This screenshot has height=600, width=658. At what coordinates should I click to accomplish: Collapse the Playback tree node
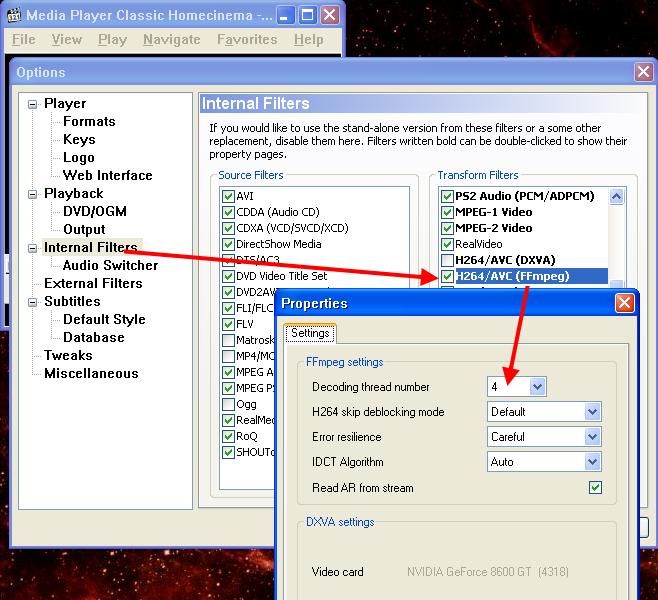tap(32, 194)
